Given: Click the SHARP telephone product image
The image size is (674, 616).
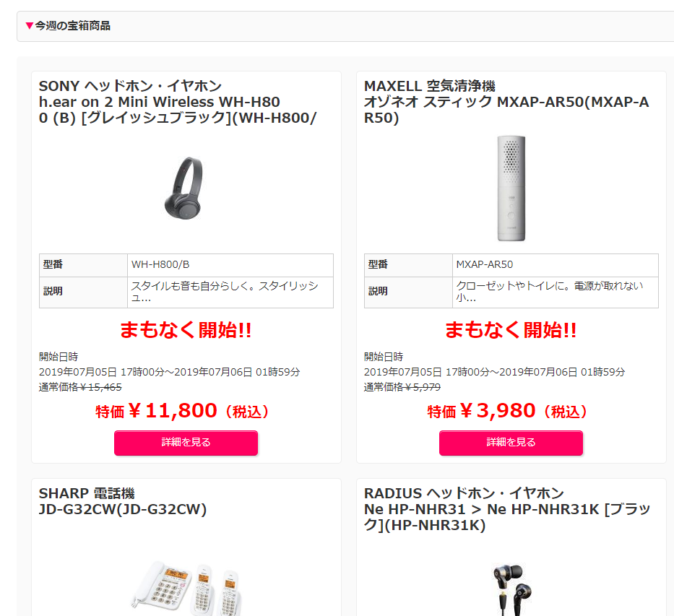Looking at the screenshot, I should [x=186, y=588].
